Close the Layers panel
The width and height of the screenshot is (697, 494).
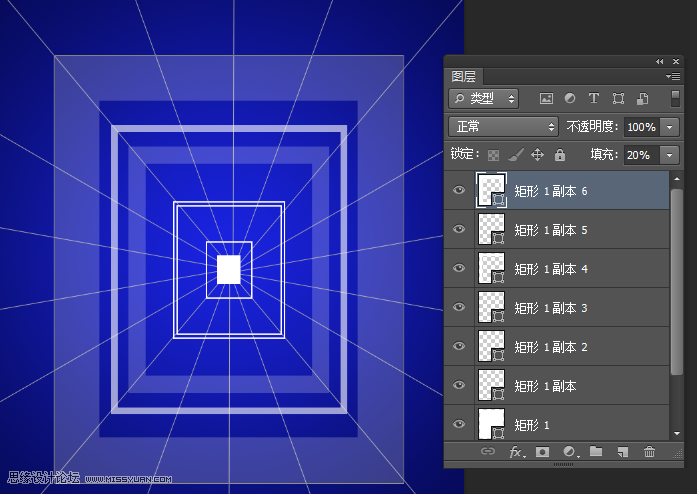(x=676, y=61)
